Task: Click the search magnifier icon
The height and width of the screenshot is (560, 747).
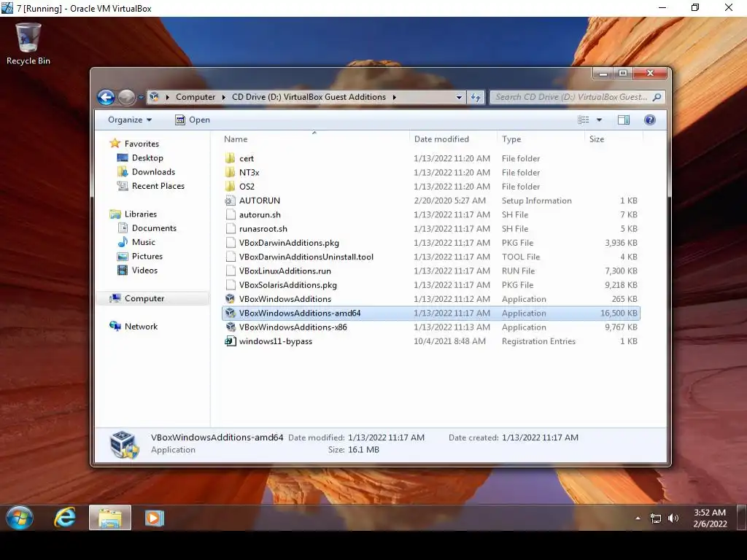Action: 657,97
